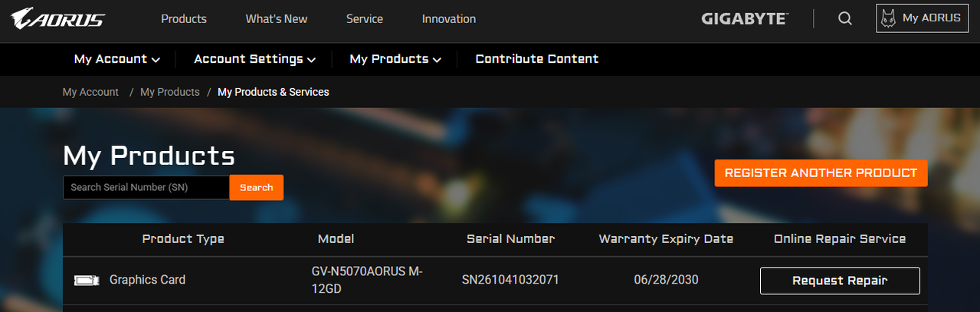Image resolution: width=980 pixels, height=312 pixels.
Task: Open the What's New menu
Action: click(277, 18)
